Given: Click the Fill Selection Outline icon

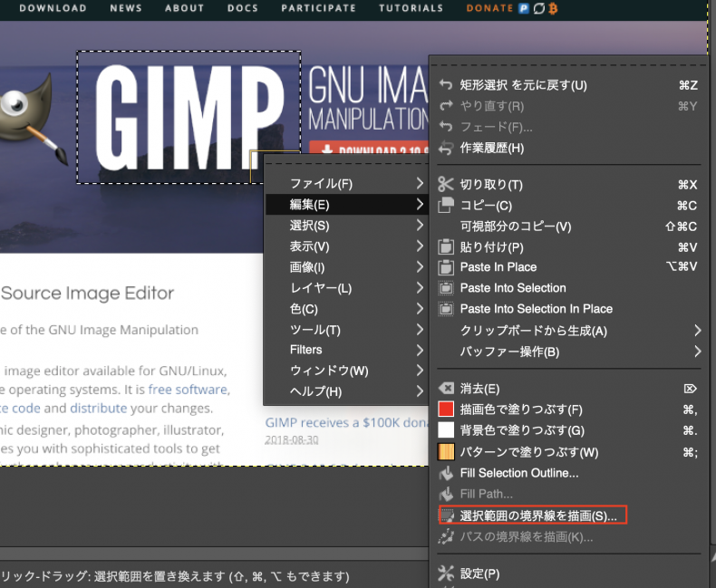Looking at the screenshot, I should [446, 473].
